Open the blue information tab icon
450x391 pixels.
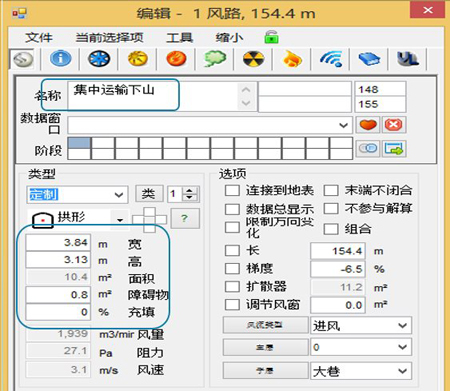60,59
